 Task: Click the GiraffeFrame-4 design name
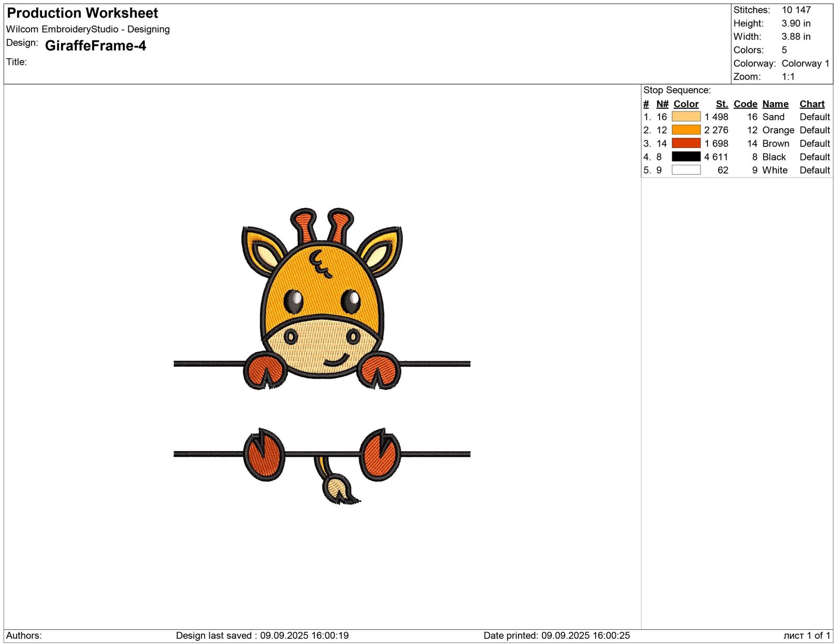pos(96,46)
